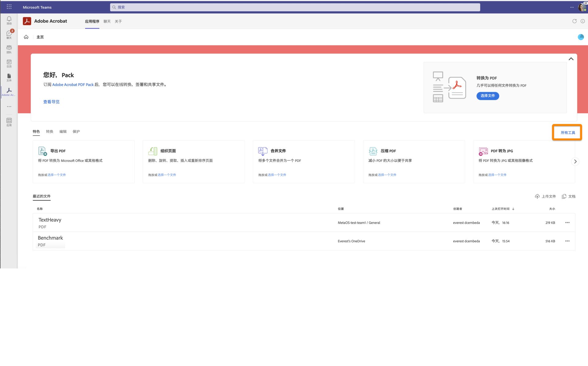The image size is (588, 366).
Task: Switch to the 应用程序 tab
Action: pos(92,21)
